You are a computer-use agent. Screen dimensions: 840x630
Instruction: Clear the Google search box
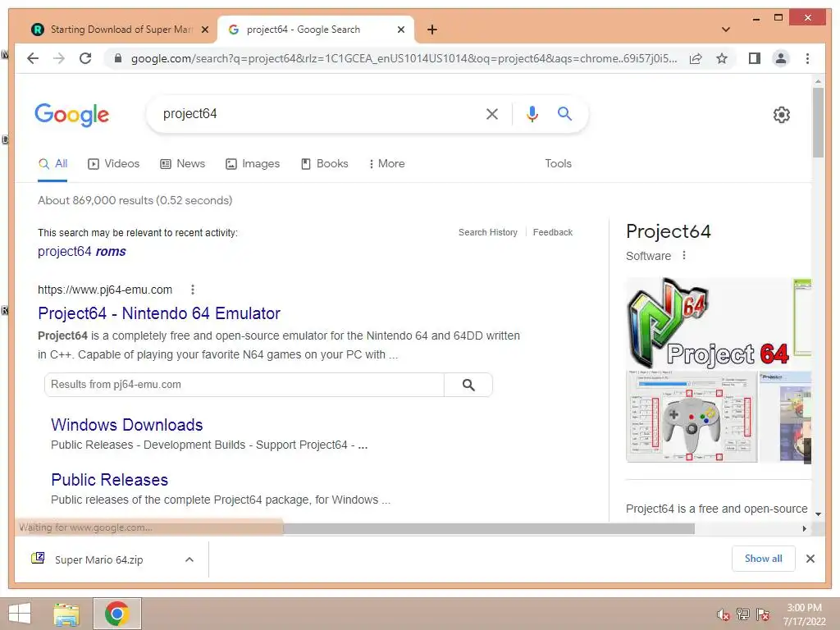[492, 113]
